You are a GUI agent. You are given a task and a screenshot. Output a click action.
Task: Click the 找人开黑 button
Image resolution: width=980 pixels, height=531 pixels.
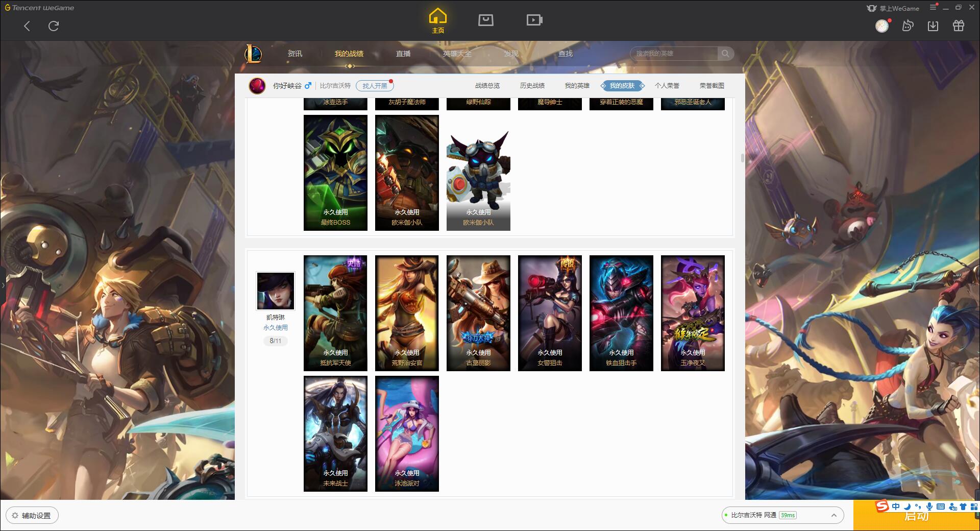pos(375,86)
